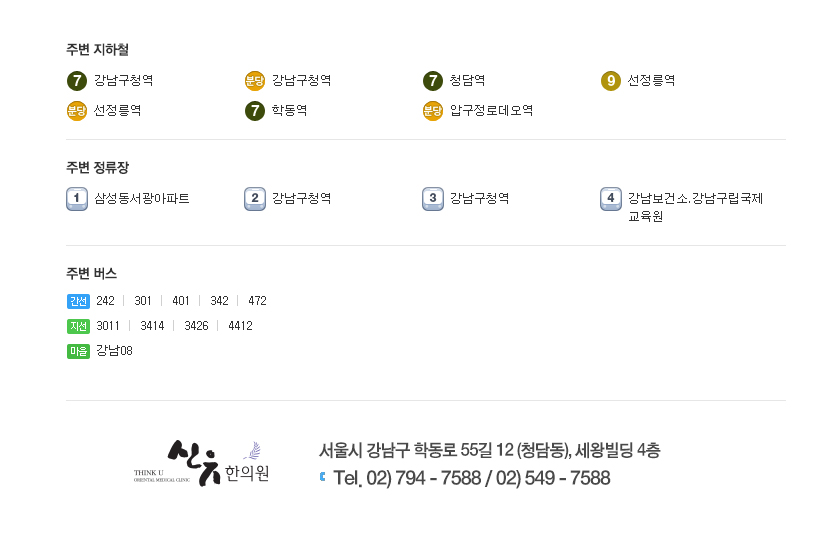The image size is (840, 550).
Task: Click the line 9 icon beside 선정릉역
Action: [x=610, y=81]
